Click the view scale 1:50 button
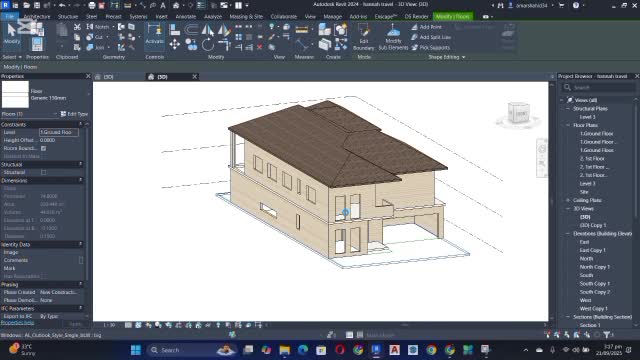Screen dimensions: 640x360 pyautogui.click(x=109, y=325)
